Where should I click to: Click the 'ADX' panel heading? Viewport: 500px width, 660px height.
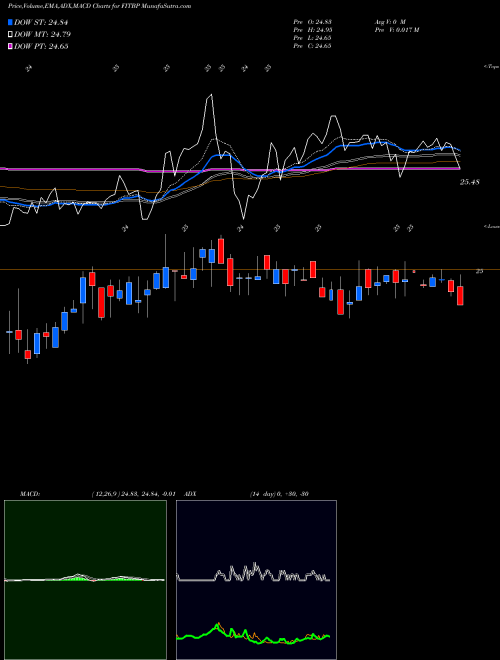[191, 494]
